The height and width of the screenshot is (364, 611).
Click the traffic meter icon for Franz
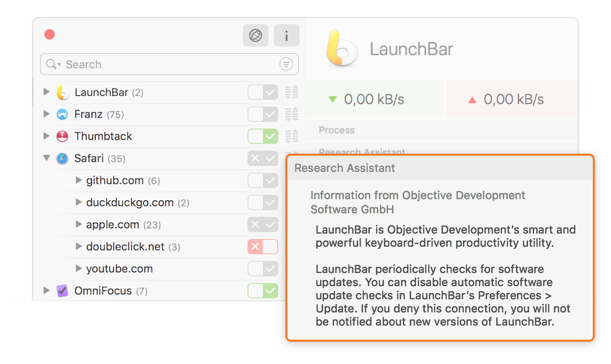pos(291,114)
